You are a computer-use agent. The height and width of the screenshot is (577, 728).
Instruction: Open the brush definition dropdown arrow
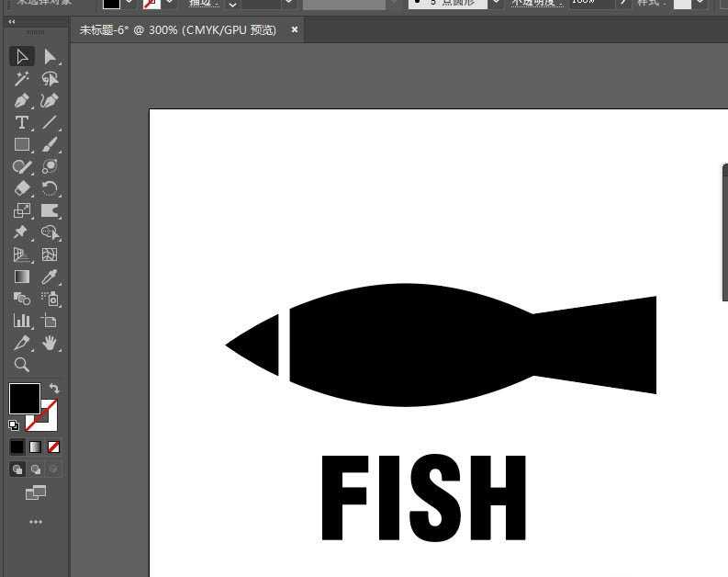[496, 4]
